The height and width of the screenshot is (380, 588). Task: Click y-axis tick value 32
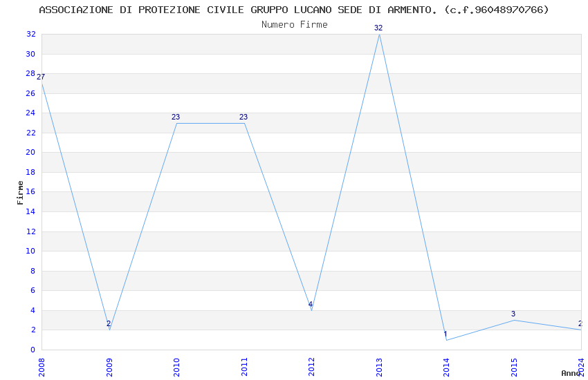[30, 34]
